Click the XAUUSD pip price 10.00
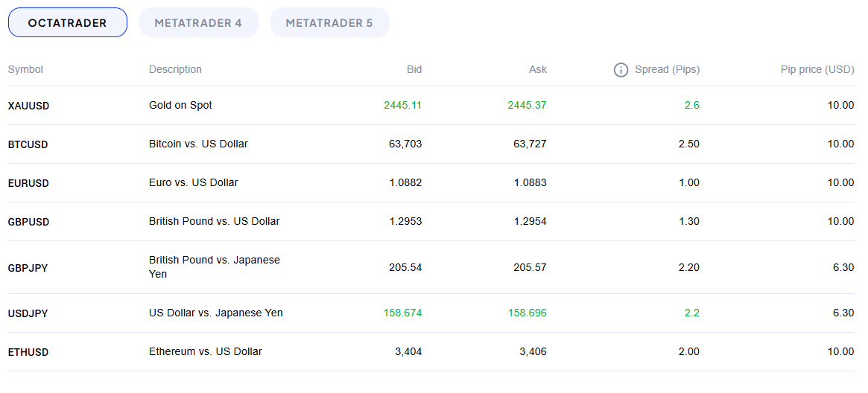The width and height of the screenshot is (868, 393). (841, 105)
